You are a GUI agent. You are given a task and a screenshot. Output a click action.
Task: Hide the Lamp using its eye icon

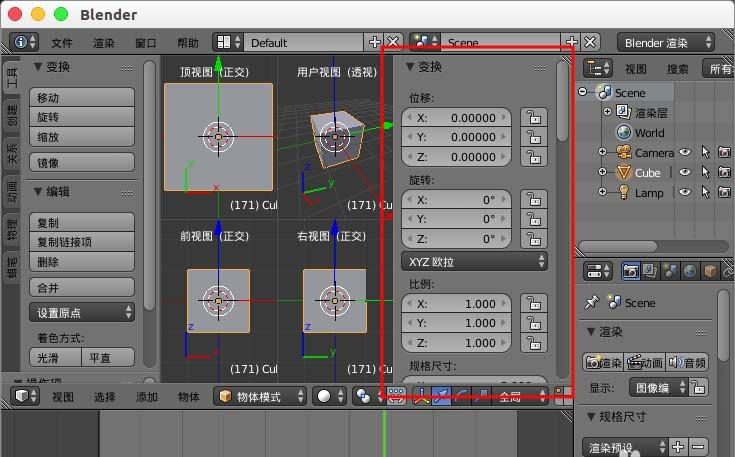pyautogui.click(x=685, y=192)
